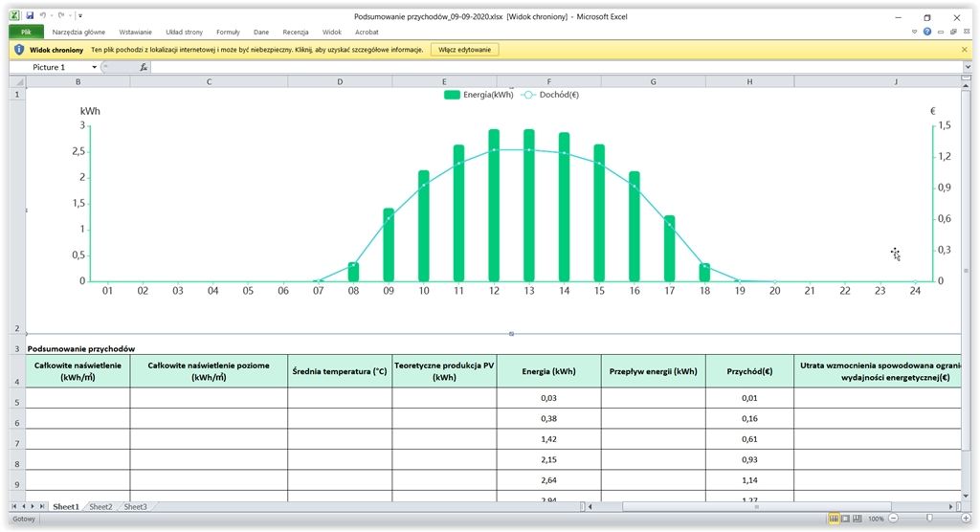Click the zoom slider handle

(x=929, y=519)
